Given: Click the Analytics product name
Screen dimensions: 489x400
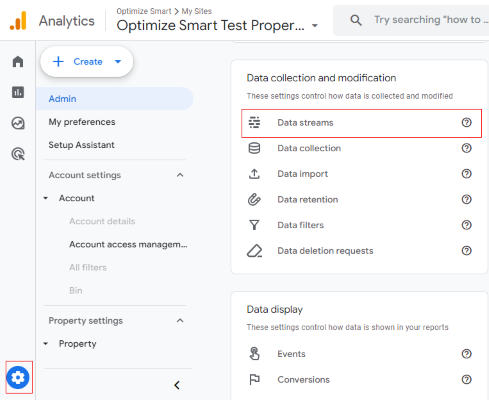Looking at the screenshot, I should pos(67,21).
